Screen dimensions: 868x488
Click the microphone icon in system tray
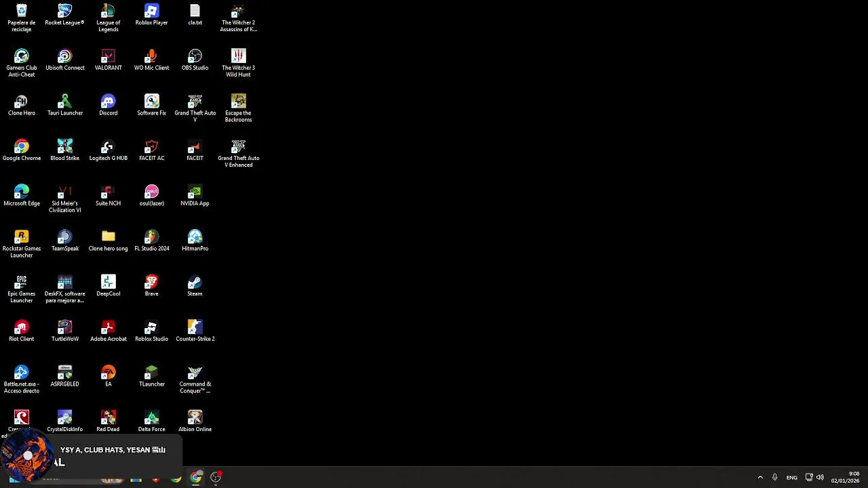[x=774, y=477]
